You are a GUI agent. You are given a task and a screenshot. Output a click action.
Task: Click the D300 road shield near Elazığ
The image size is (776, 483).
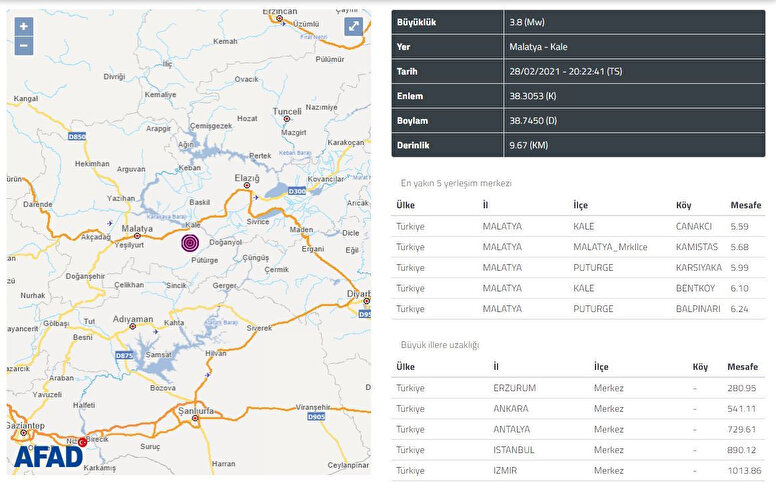pyautogui.click(x=296, y=190)
